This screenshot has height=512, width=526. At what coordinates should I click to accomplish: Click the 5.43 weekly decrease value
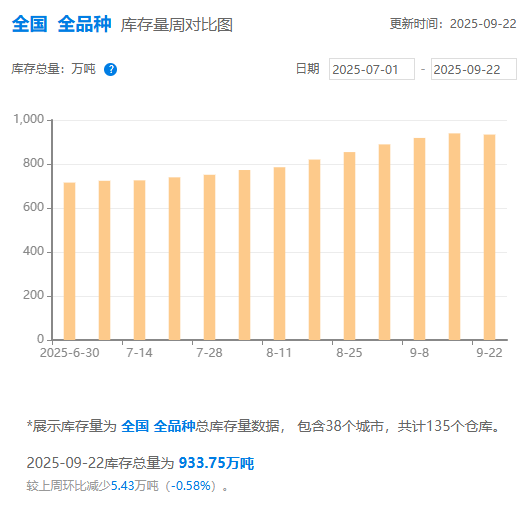(122, 485)
